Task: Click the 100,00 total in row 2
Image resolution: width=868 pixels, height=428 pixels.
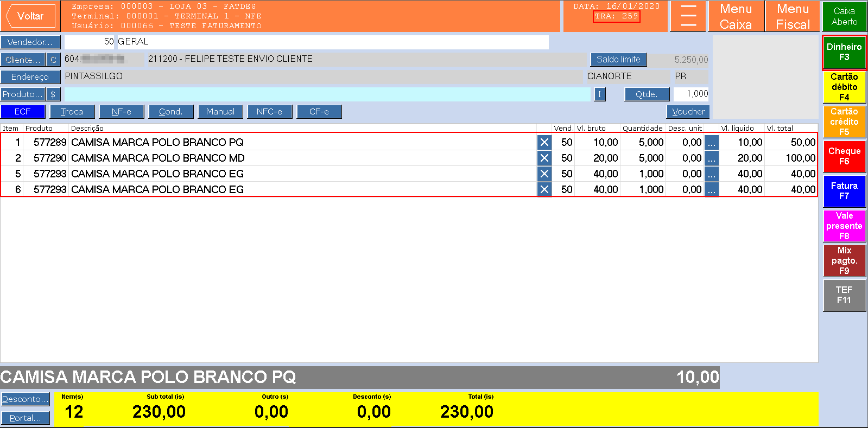Action: click(801, 158)
